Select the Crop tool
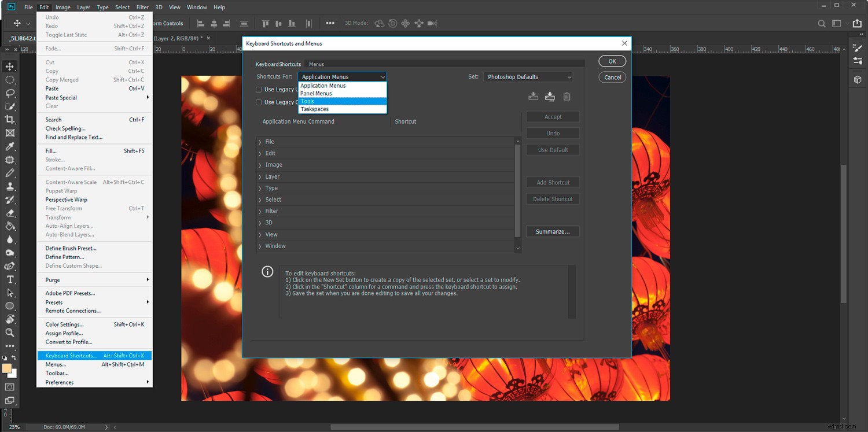Image resolution: width=868 pixels, height=432 pixels. pos(10,119)
